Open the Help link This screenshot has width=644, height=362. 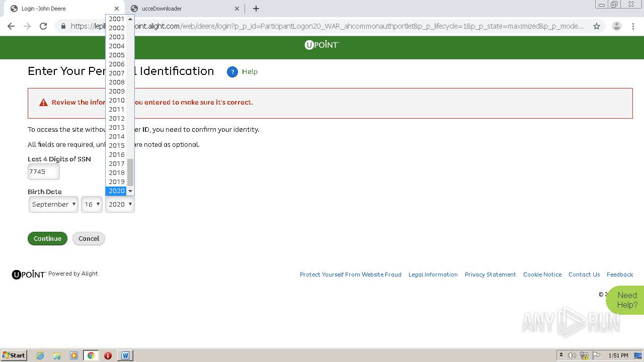click(x=250, y=72)
